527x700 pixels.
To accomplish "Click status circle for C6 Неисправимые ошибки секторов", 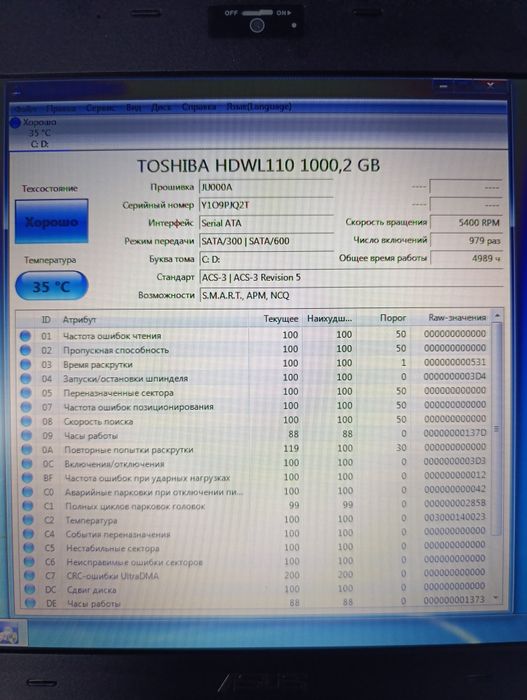I will (x=29, y=562).
